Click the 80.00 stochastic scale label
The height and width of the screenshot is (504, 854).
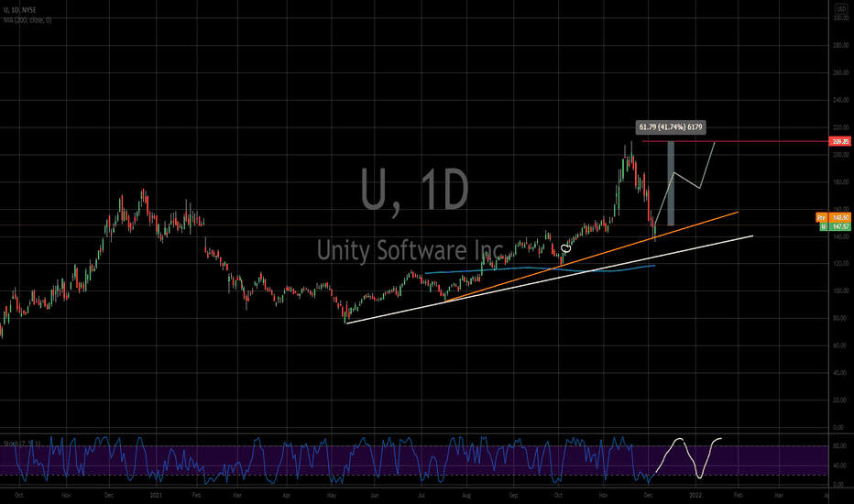tap(839, 446)
